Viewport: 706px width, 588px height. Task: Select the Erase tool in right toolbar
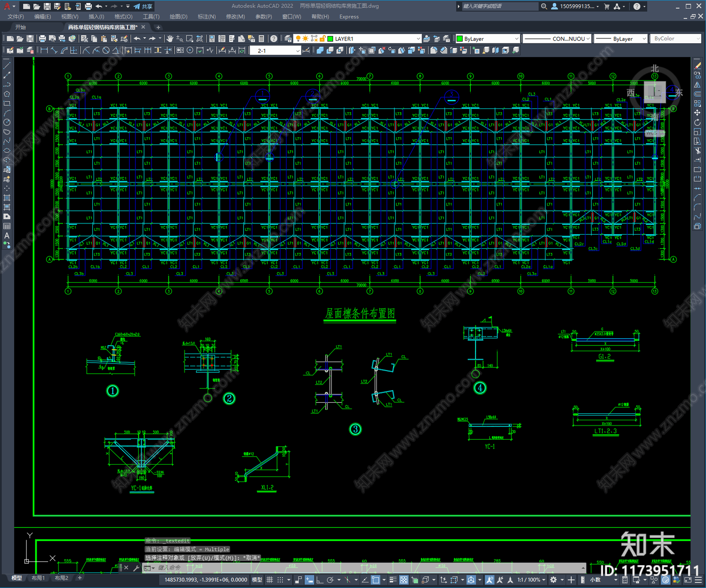[x=697, y=65]
